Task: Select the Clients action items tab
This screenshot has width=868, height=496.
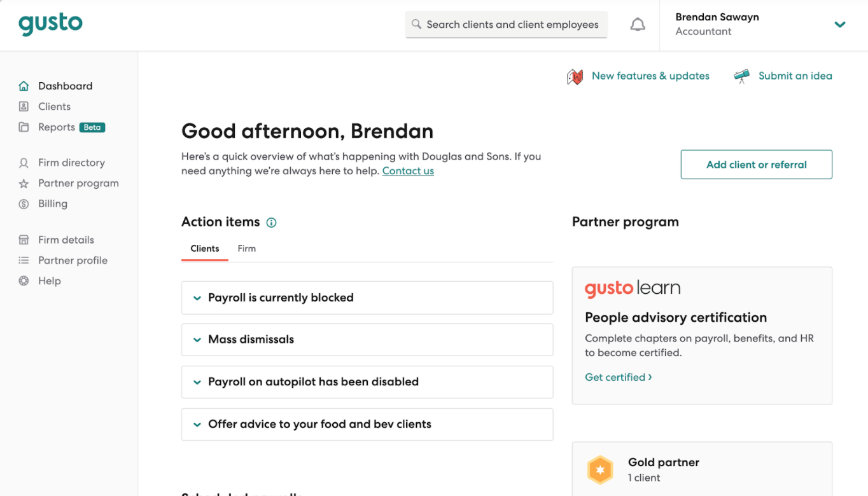Action: [204, 249]
